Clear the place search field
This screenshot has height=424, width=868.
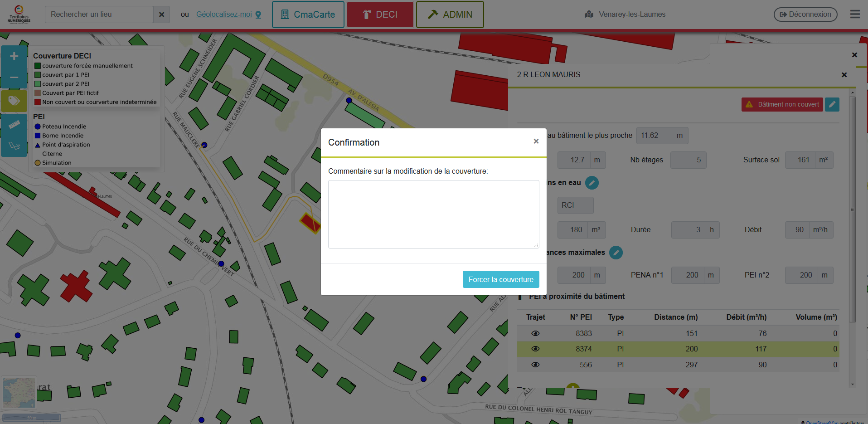click(x=161, y=15)
